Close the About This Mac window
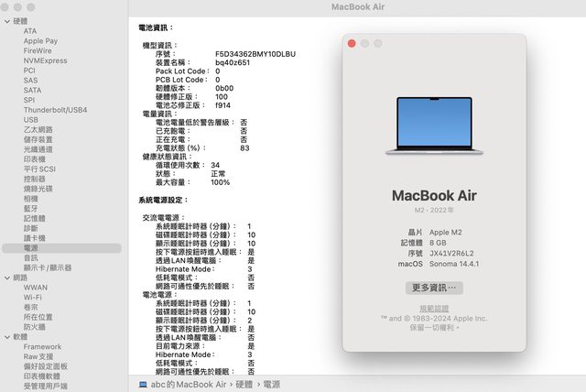This screenshot has width=586, height=392. pos(351,43)
